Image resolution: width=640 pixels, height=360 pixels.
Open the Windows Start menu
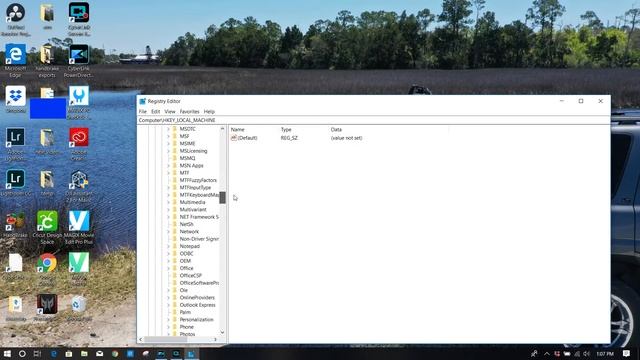tap(7, 353)
